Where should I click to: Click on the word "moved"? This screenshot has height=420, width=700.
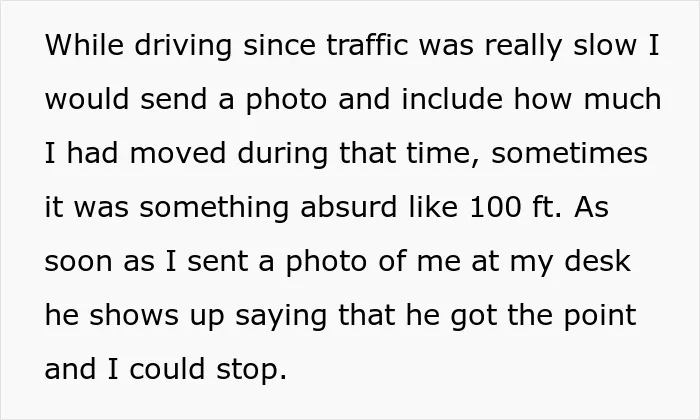pos(178,153)
